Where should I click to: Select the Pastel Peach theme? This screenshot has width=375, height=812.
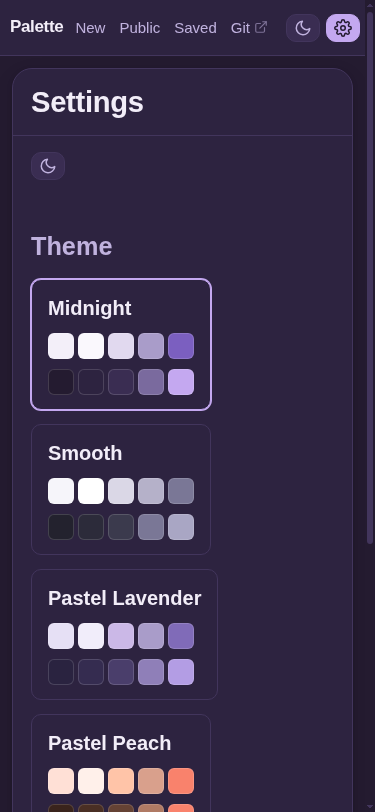click(121, 764)
